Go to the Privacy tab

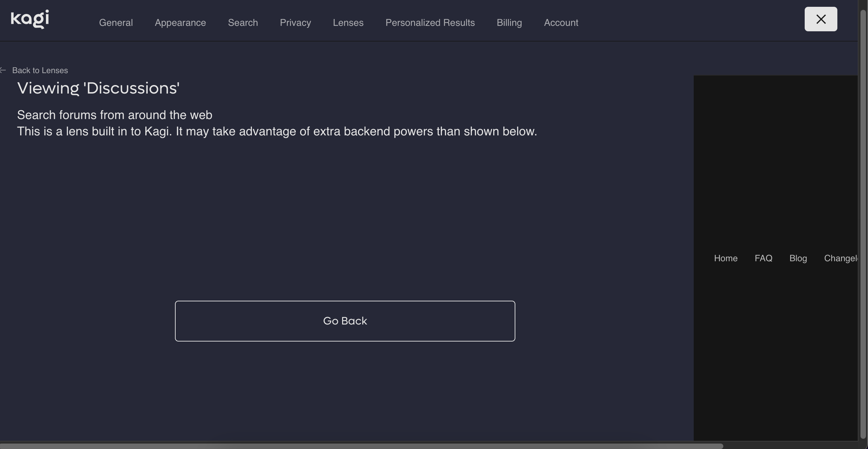295,23
